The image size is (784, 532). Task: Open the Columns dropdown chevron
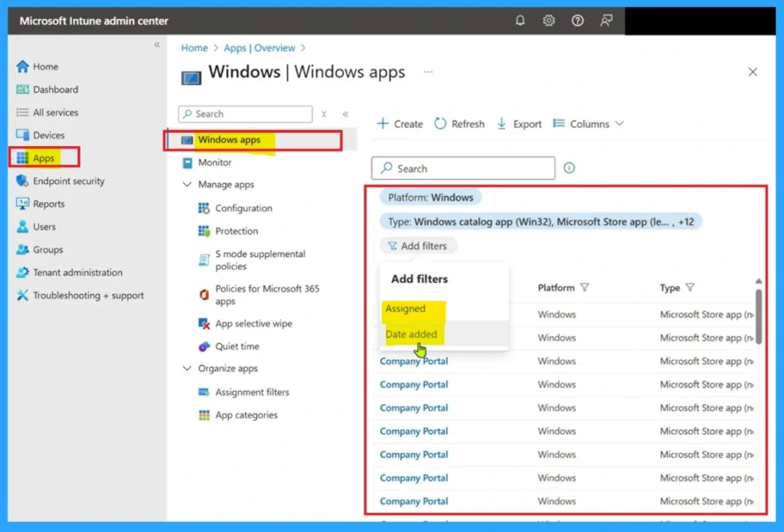click(x=619, y=123)
